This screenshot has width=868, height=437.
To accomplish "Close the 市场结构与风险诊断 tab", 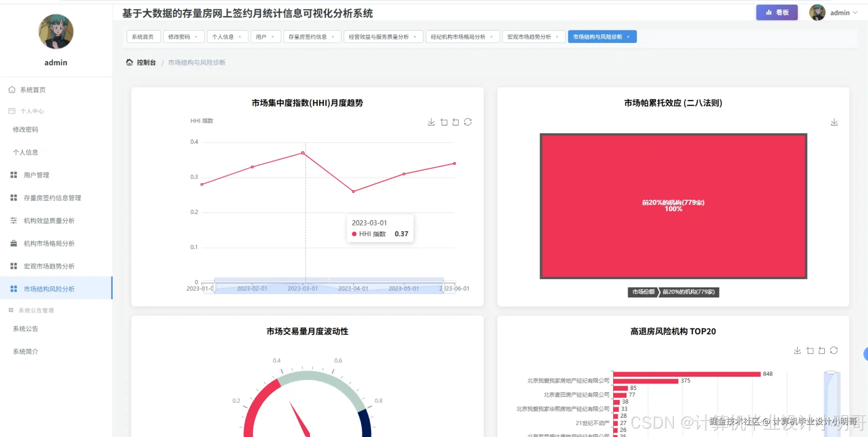I will pyautogui.click(x=628, y=37).
